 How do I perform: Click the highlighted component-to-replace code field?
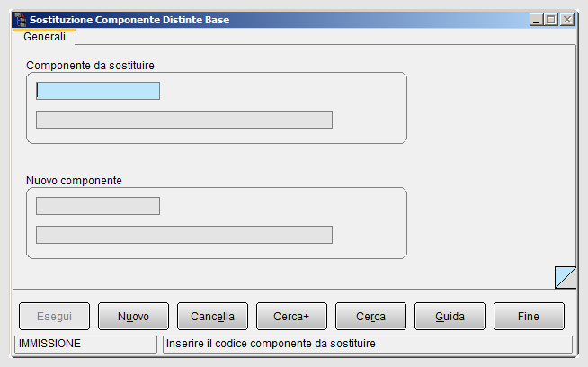98,91
